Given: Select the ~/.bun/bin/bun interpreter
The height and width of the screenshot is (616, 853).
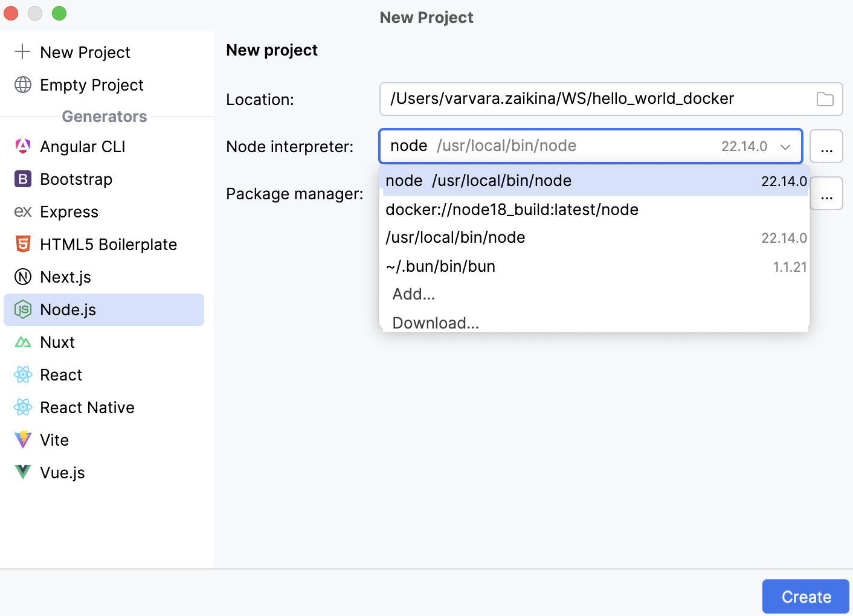Looking at the screenshot, I should pyautogui.click(x=440, y=266).
